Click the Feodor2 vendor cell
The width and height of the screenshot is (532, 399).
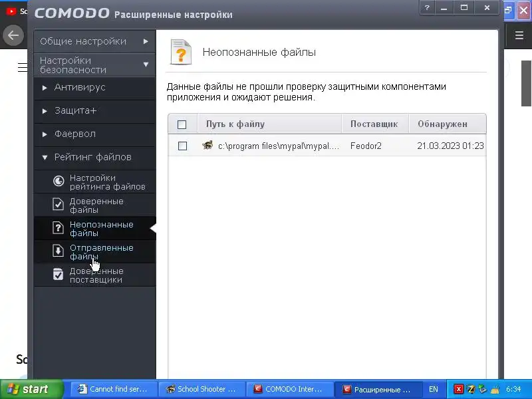(x=366, y=146)
